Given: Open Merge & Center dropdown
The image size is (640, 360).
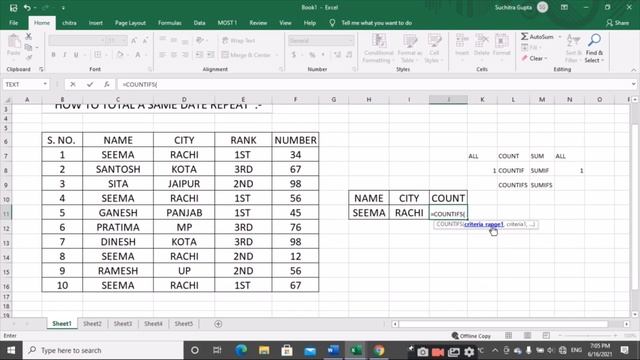Looking at the screenshot, I should pos(277,55).
